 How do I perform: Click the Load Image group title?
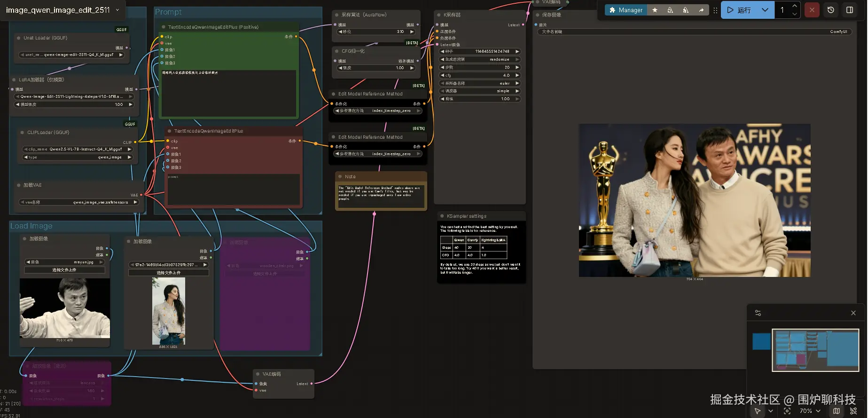tap(31, 226)
